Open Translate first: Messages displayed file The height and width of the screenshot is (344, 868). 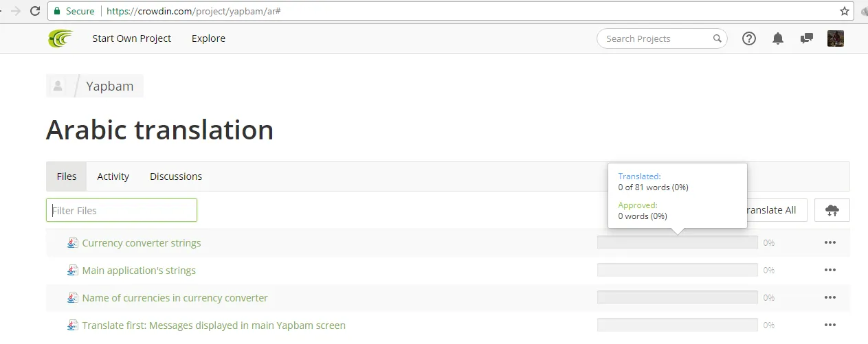[x=214, y=325]
